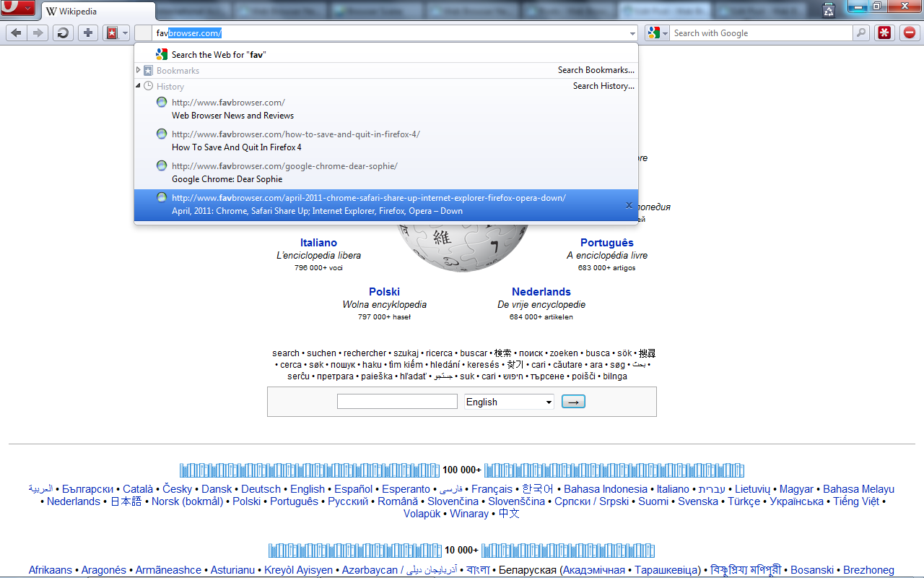Click the plus button in the toolbar

[x=88, y=33]
